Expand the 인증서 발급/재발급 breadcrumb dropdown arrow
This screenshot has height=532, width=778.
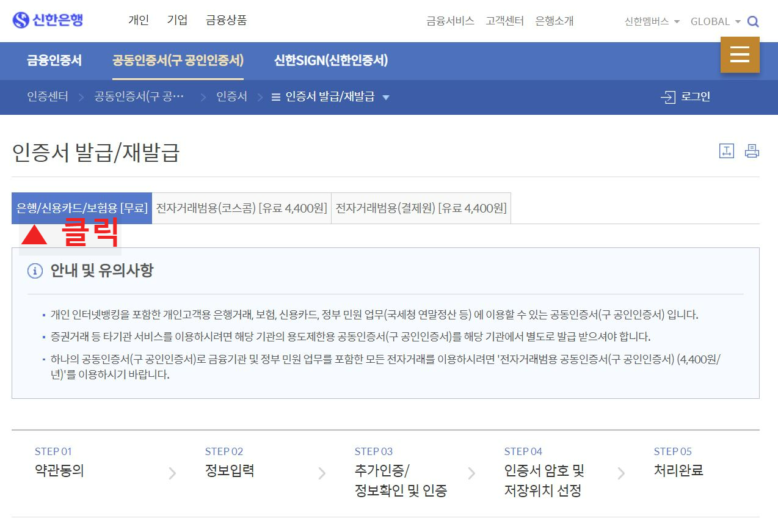click(x=387, y=97)
